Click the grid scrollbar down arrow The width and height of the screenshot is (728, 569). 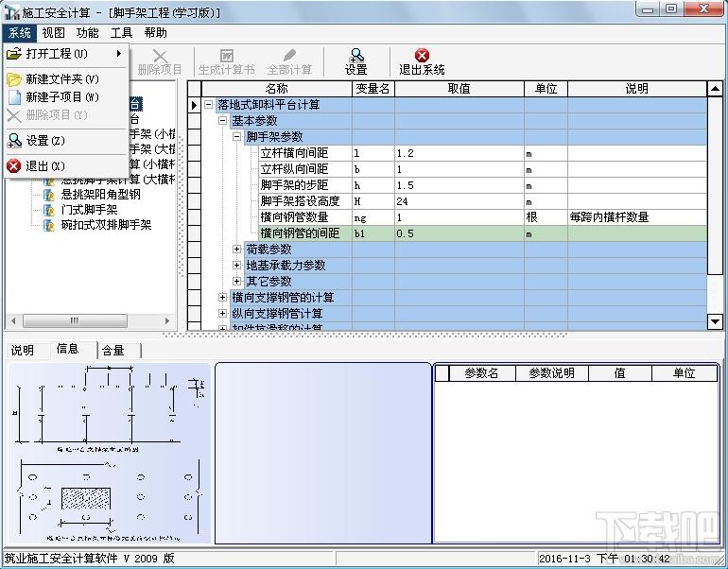click(715, 320)
